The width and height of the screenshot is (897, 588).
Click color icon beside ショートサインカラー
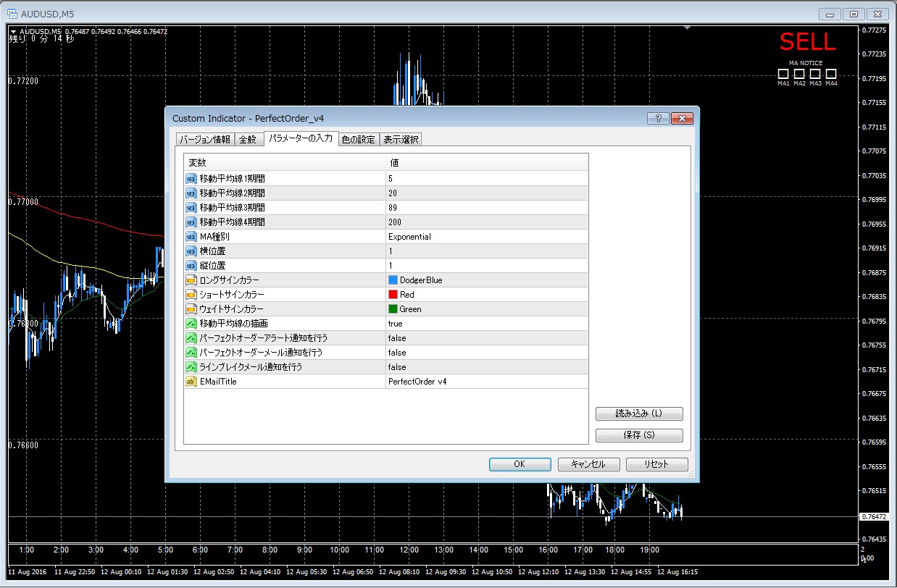[191, 294]
